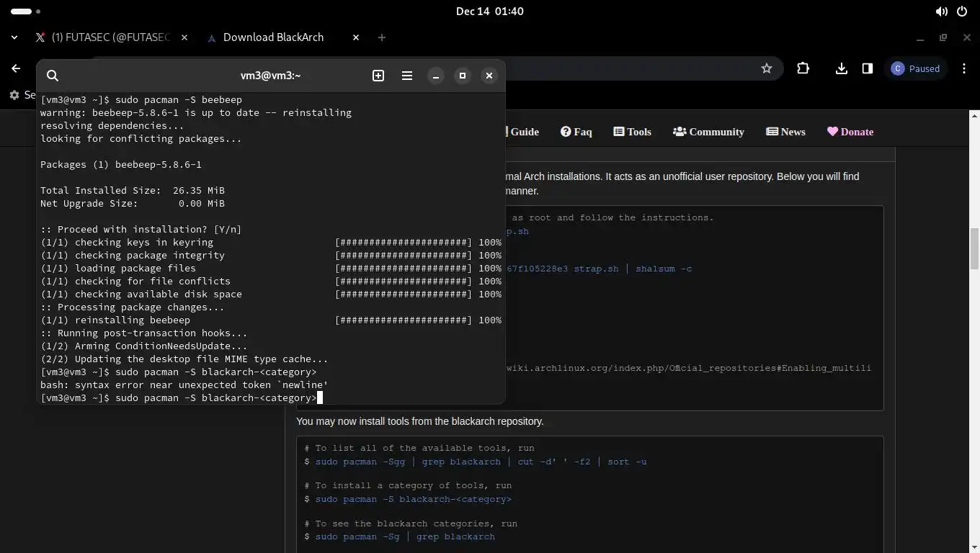Click the Activities workspace indicator
Image resolution: width=980 pixels, height=553 pixels.
pos(26,12)
